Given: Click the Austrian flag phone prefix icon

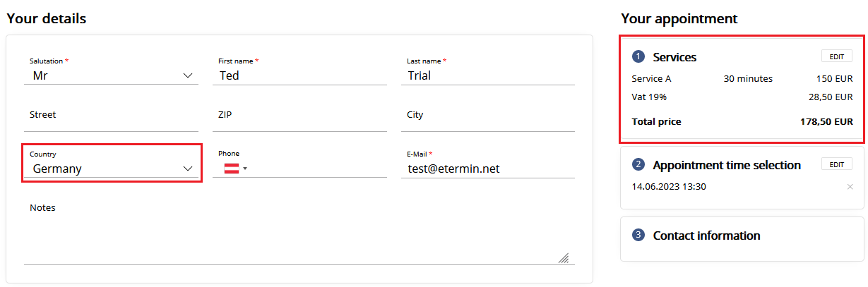Looking at the screenshot, I should (x=232, y=169).
